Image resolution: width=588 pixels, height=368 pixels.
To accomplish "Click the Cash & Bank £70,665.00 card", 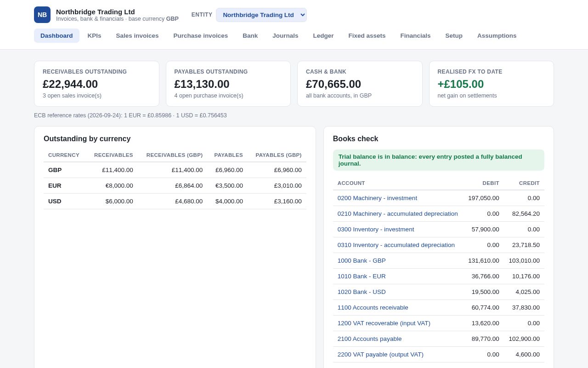I will pos(360,84).
